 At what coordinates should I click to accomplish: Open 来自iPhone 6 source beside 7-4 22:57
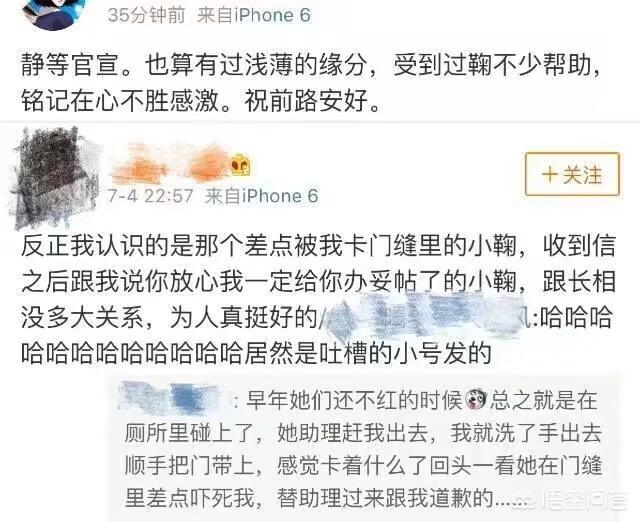click(261, 196)
